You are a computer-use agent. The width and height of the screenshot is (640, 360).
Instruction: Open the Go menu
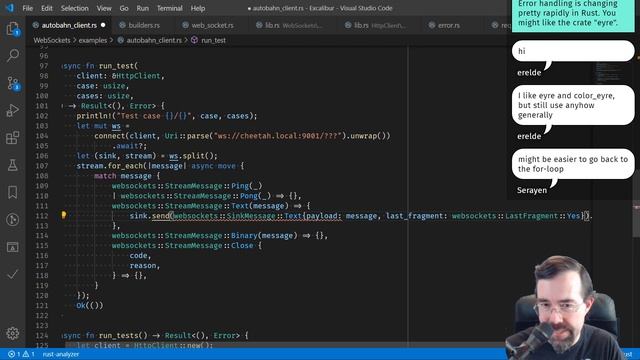point(124,8)
